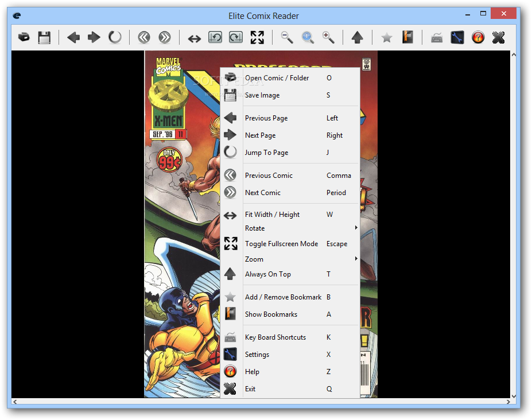Select Save Image menu entry
The image size is (532, 420).
click(290, 95)
